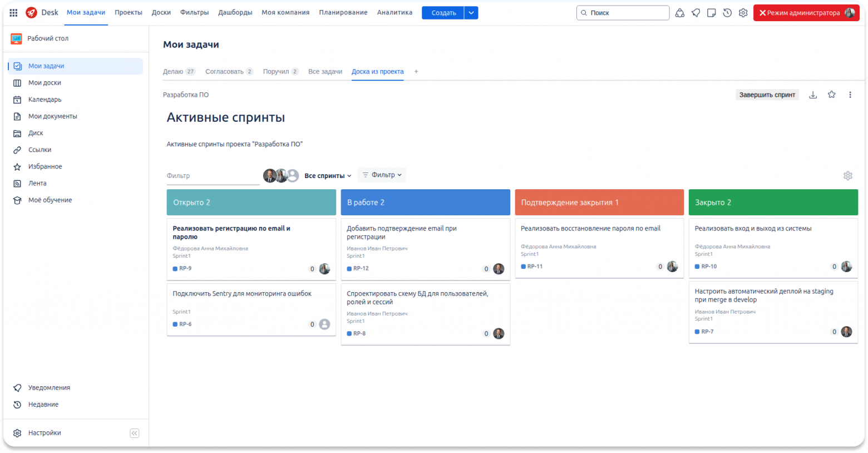868x453 pixels.
Task: Add a new tab with the plus icon
Action: pyautogui.click(x=416, y=72)
